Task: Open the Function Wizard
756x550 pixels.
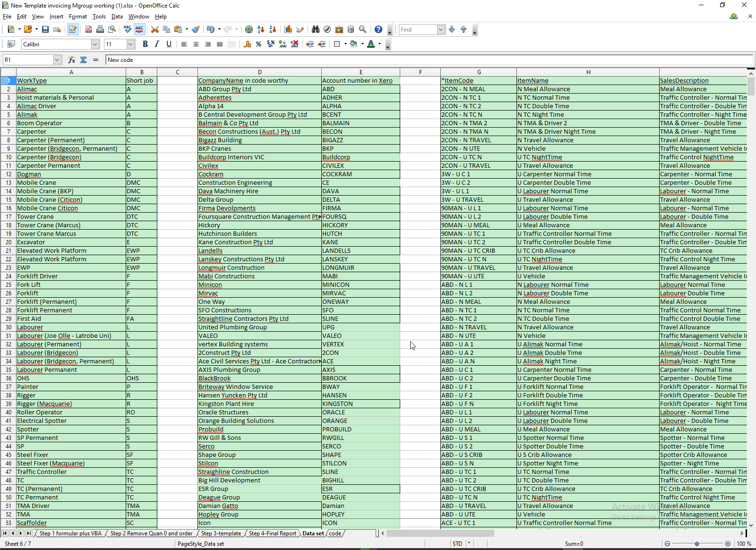Action: (71, 60)
